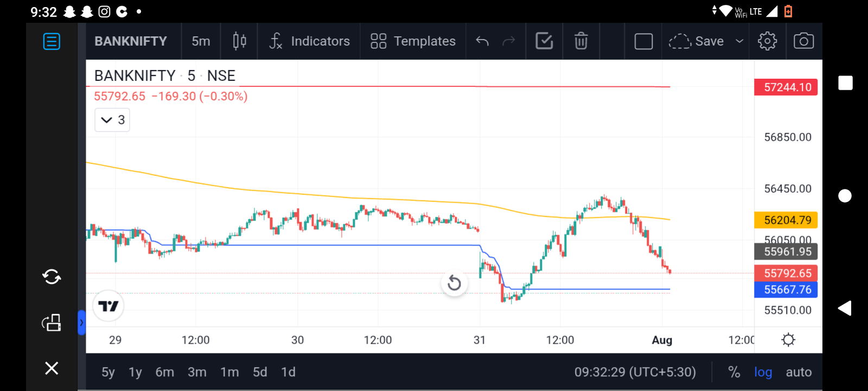
Task: Set the date range to 5d
Action: [260, 372]
